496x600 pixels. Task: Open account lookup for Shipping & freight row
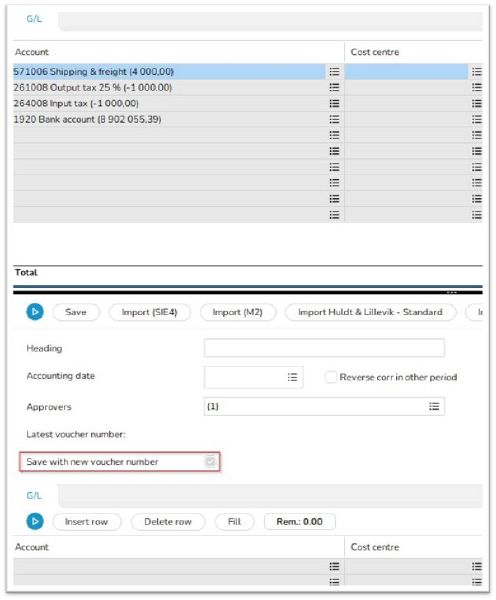334,72
